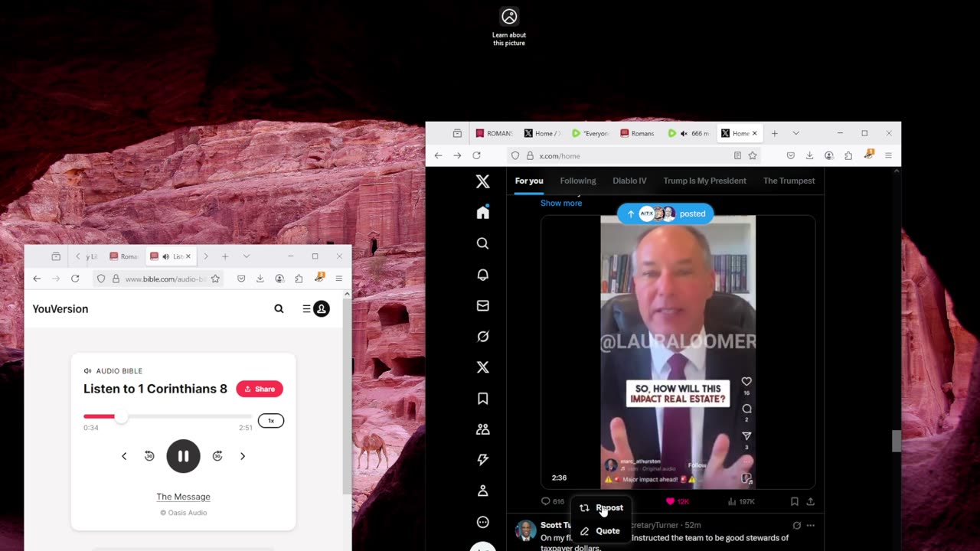The image size is (980, 551).
Task: Choose Quote from the popup menu
Action: coord(602,530)
